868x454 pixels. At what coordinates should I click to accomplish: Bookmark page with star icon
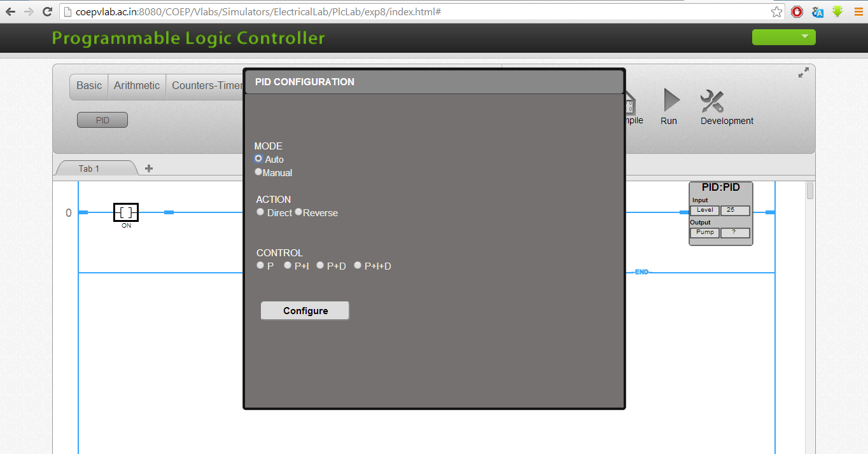coord(776,11)
